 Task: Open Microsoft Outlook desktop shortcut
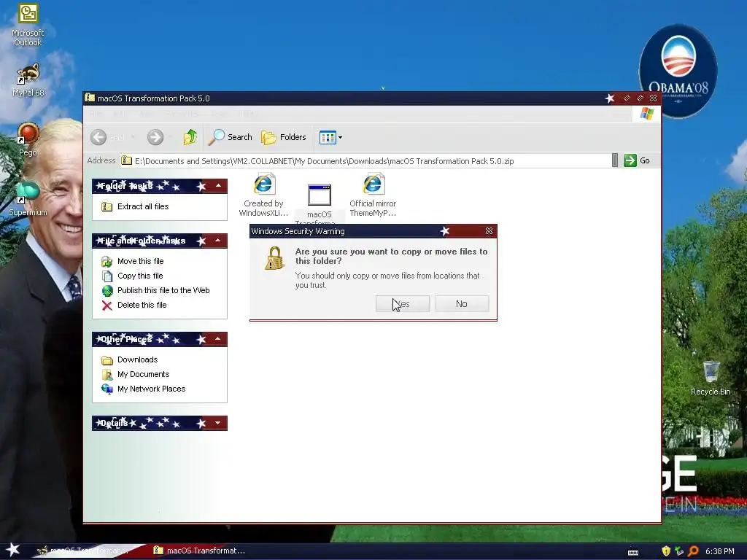tap(28, 26)
